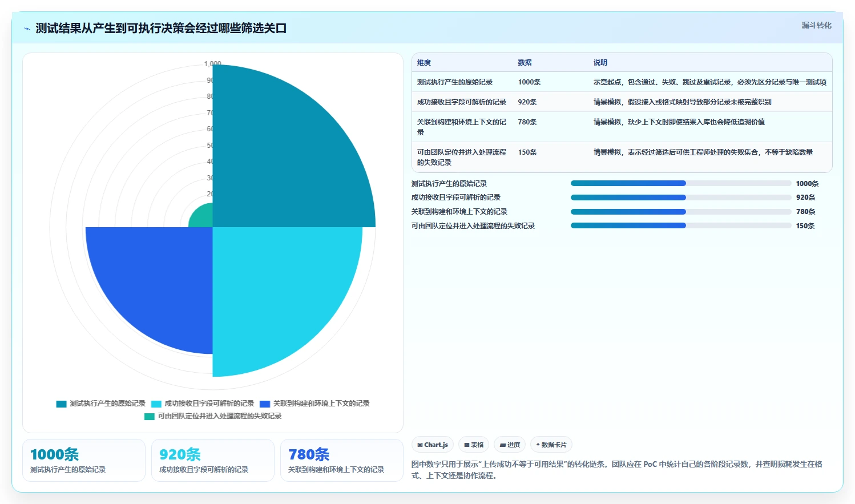Viewport: 855px width, 504px height.
Task: Click the 漏斗转化 badge in the header
Action: pos(816,25)
